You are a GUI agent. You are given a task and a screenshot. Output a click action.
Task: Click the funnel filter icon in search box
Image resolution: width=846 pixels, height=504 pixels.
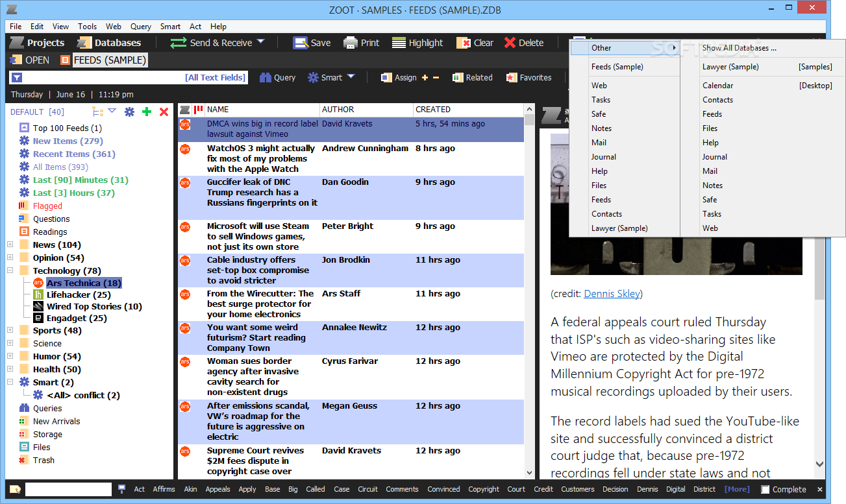(17, 77)
